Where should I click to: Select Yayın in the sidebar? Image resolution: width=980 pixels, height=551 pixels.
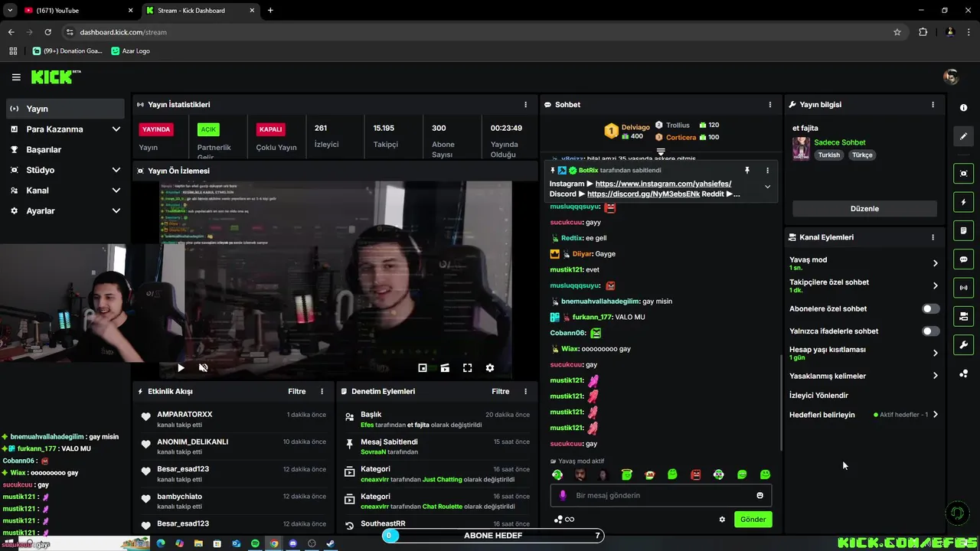(x=65, y=109)
